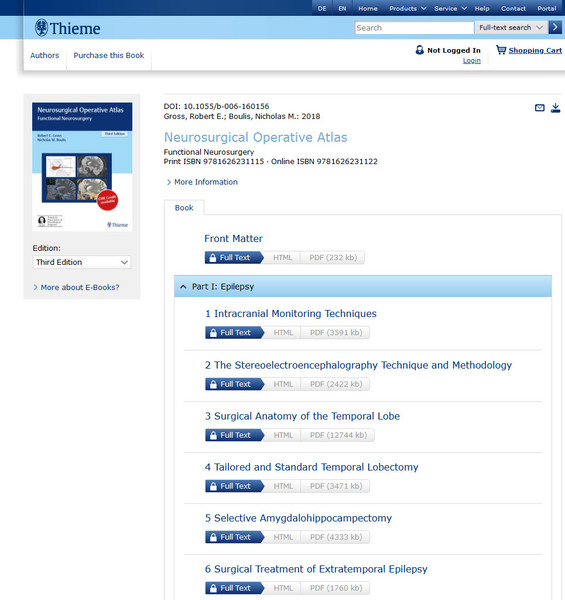Click the Thieme logo
This screenshot has height=600, width=565.
67,28
